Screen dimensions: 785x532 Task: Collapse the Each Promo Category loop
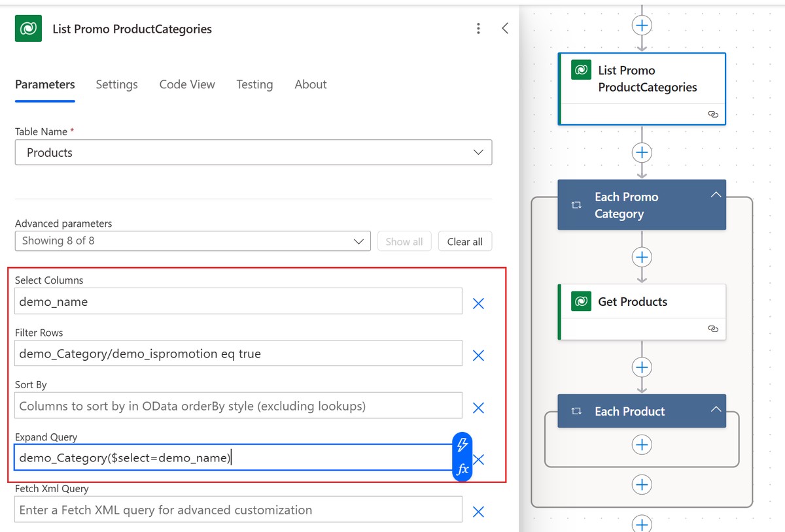coord(716,195)
